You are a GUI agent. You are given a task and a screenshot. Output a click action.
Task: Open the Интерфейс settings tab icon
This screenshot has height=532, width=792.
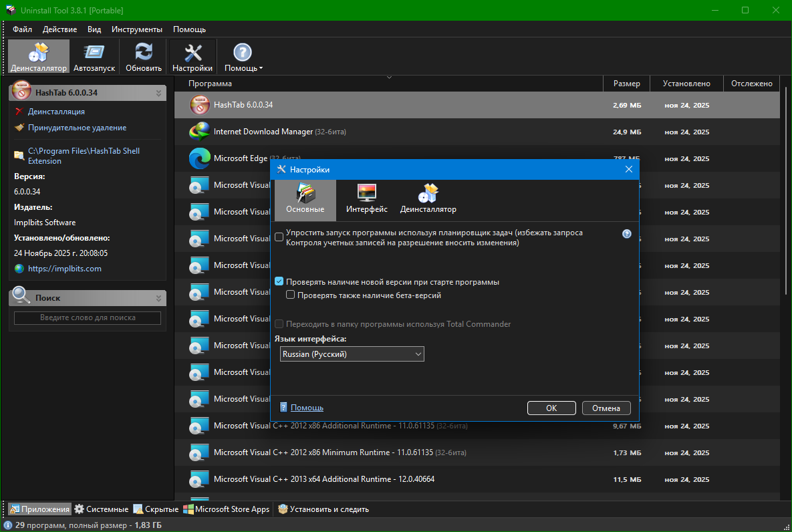coord(367,199)
